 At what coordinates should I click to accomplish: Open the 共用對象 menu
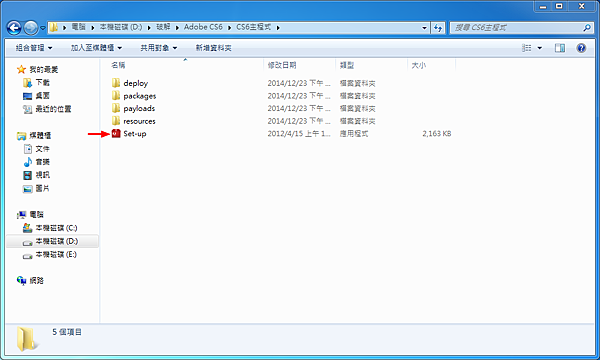point(158,48)
